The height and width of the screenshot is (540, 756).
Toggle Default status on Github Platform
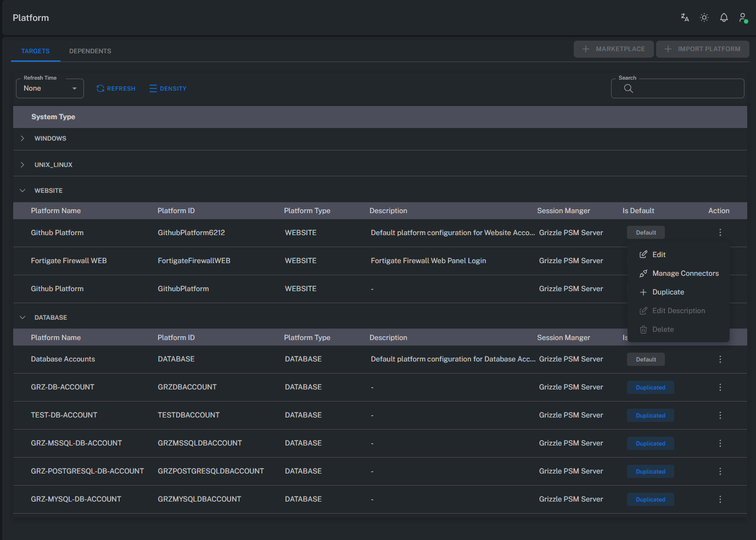[x=646, y=232]
